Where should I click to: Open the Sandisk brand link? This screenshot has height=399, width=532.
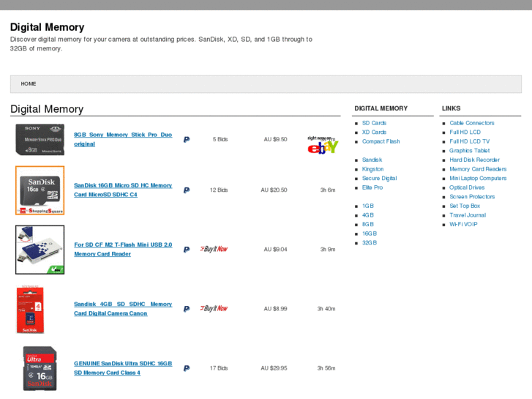tap(372, 160)
